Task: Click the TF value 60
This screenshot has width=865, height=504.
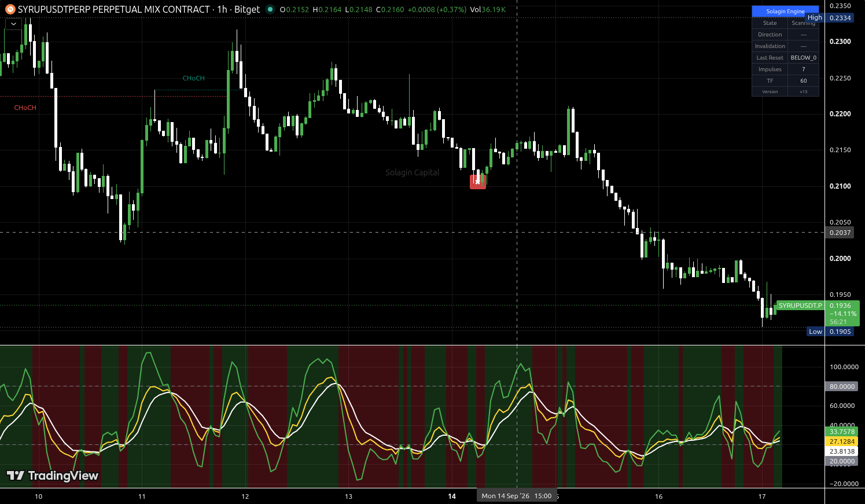Action: pos(804,81)
